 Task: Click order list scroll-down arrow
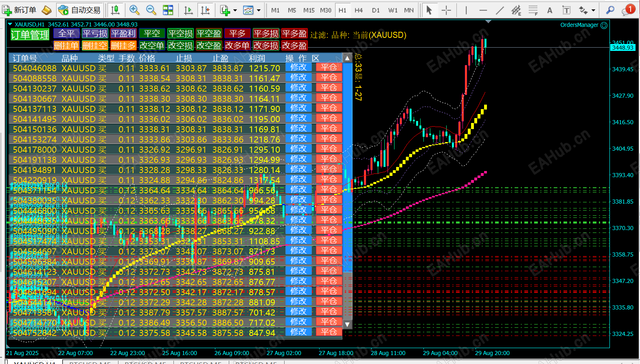point(347,325)
